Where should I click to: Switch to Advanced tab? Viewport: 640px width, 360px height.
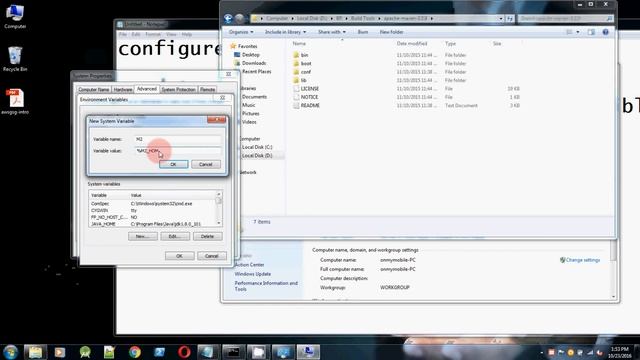(147, 89)
